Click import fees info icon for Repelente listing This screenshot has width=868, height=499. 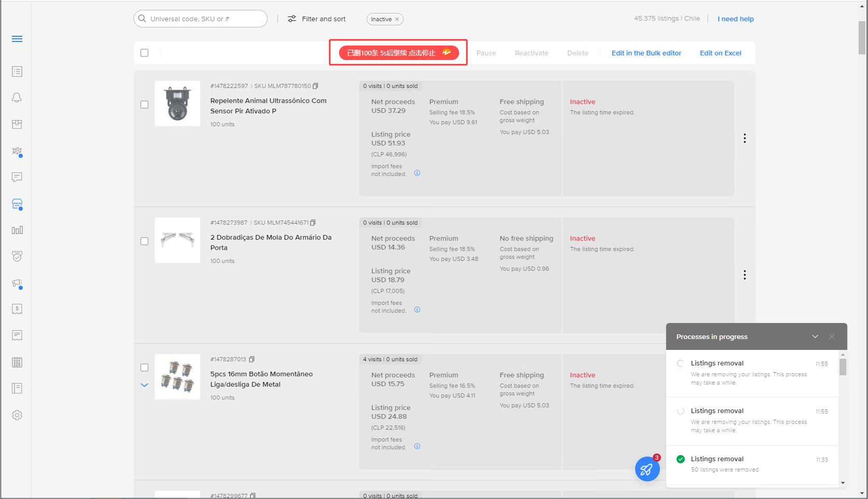pos(417,173)
